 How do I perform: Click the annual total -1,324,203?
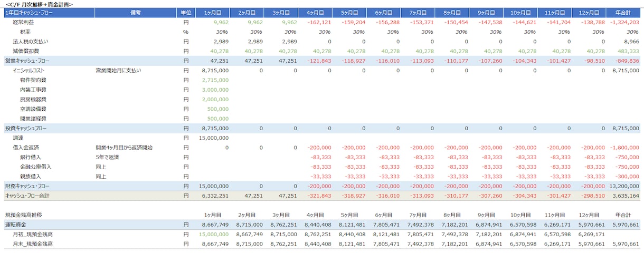pos(624,23)
